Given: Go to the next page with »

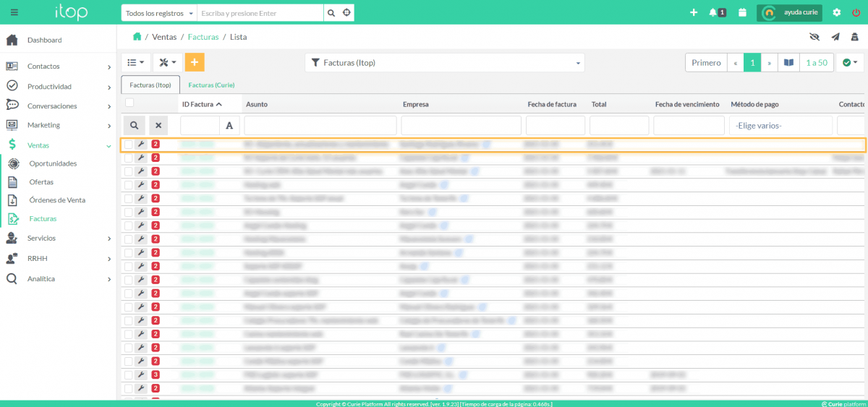Looking at the screenshot, I should 770,63.
